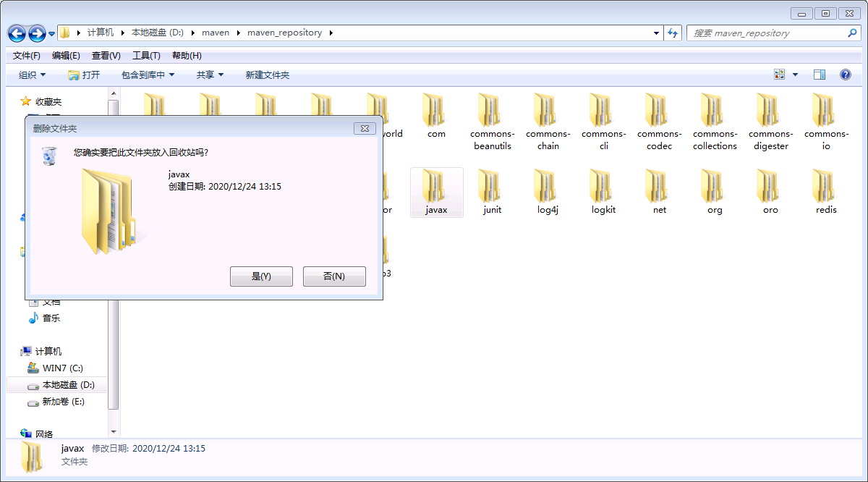The image size is (868, 482).
Task: Show the preview pane
Action: tap(820, 75)
